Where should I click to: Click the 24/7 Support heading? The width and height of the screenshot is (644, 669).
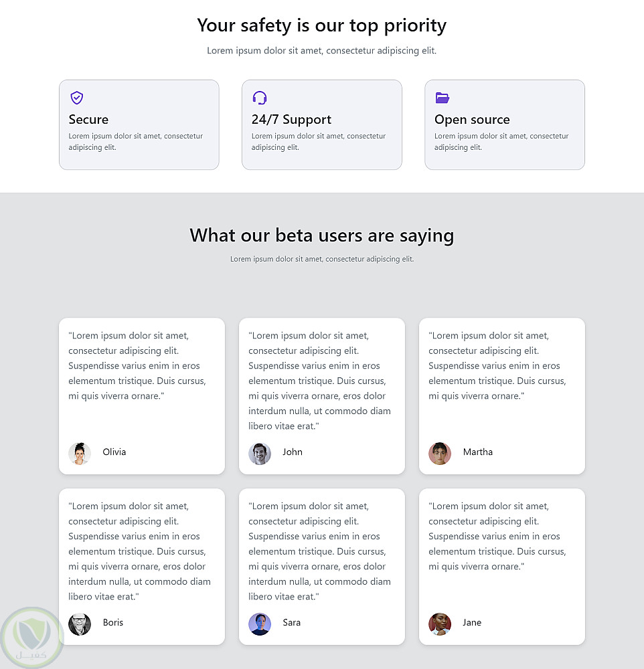click(x=291, y=120)
